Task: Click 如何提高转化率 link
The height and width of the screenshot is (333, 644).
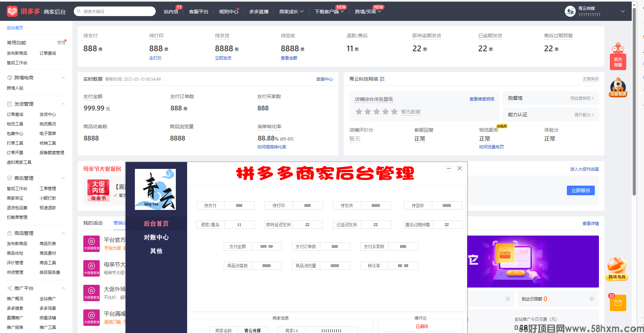Action: (272, 147)
